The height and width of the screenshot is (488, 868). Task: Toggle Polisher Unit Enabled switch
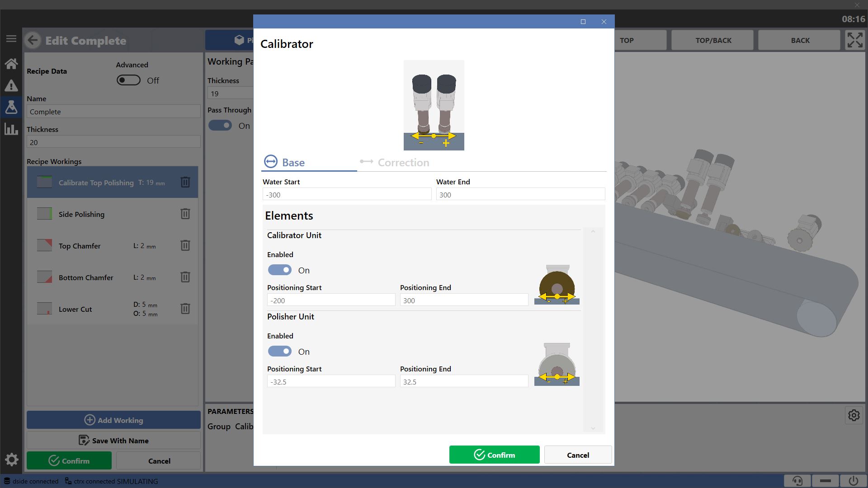click(280, 351)
